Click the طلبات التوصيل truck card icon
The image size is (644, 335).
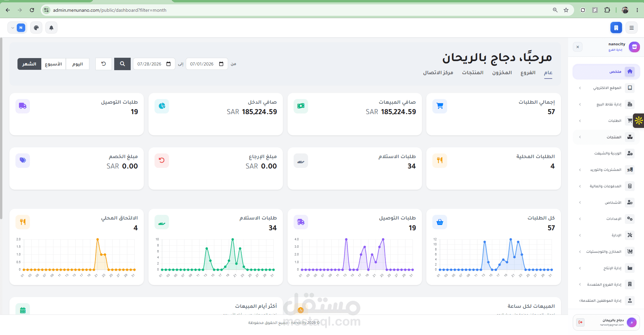click(x=23, y=106)
